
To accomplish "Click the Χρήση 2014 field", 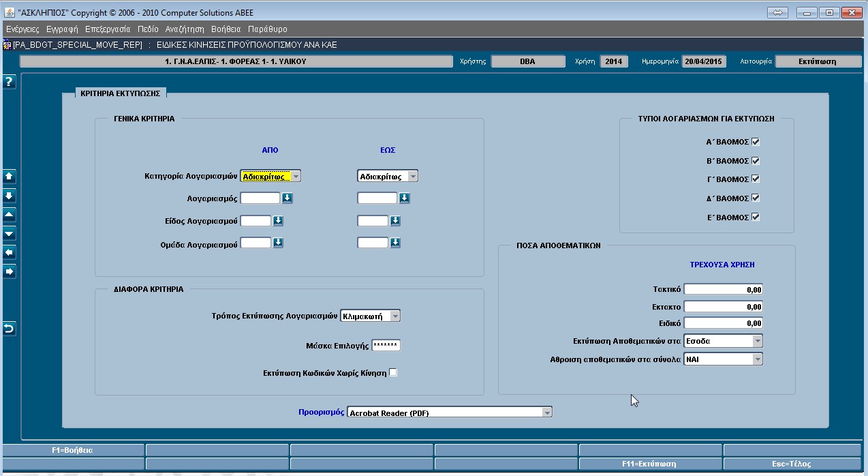I will click(613, 61).
